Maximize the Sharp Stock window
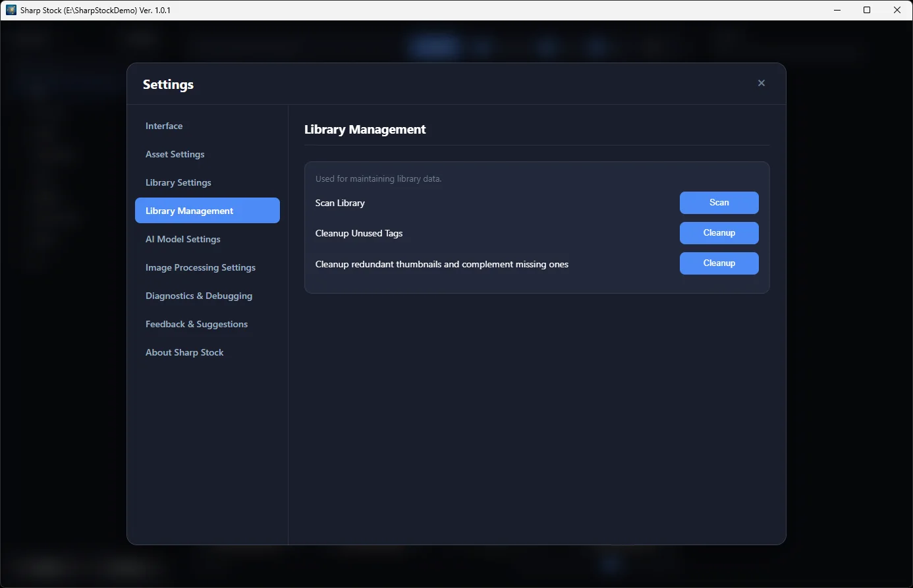913x588 pixels. [x=867, y=10]
